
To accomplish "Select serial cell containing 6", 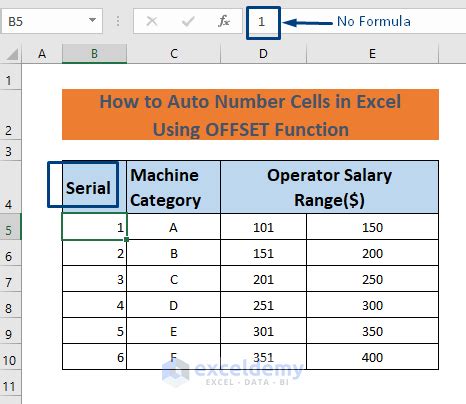I will tap(94, 357).
